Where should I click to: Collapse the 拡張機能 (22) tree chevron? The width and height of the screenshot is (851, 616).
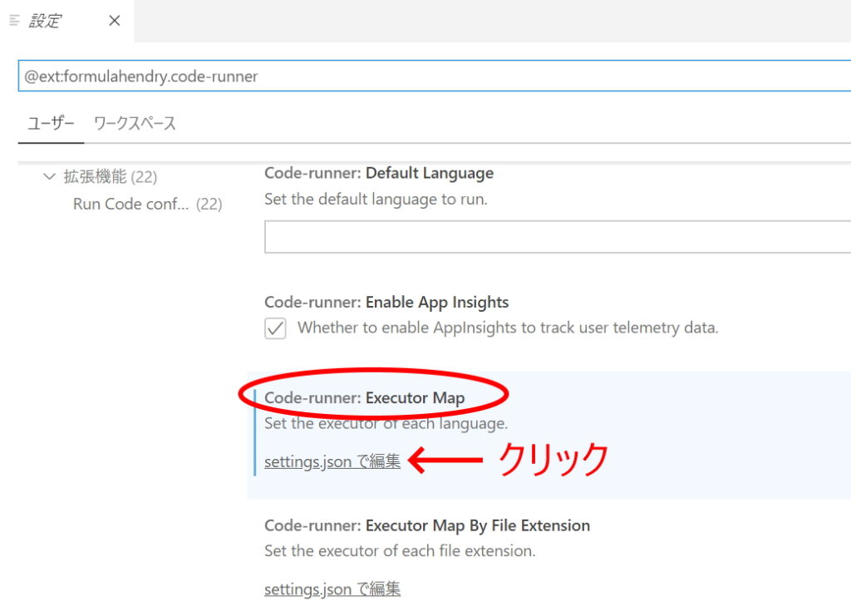[49, 176]
